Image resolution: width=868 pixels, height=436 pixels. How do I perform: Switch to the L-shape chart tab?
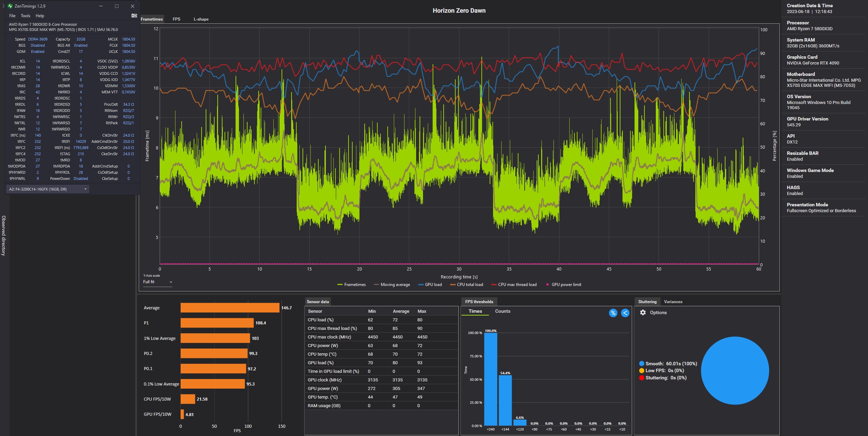pos(201,19)
